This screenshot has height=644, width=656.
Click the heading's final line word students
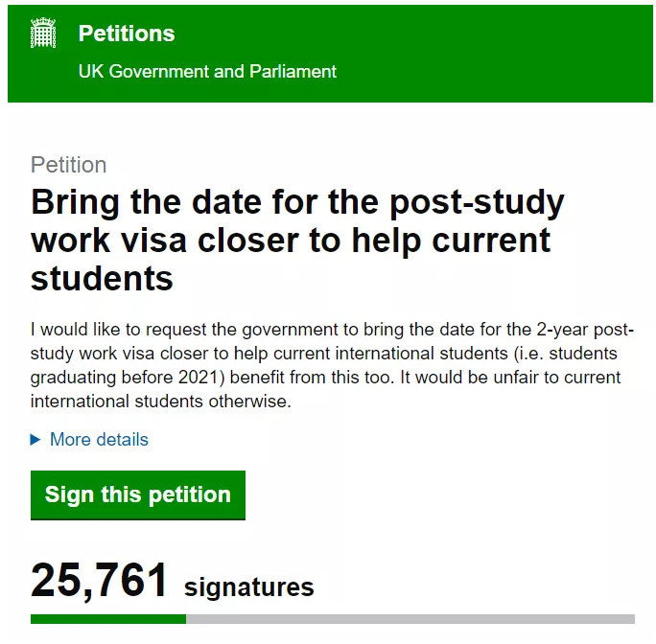102,279
